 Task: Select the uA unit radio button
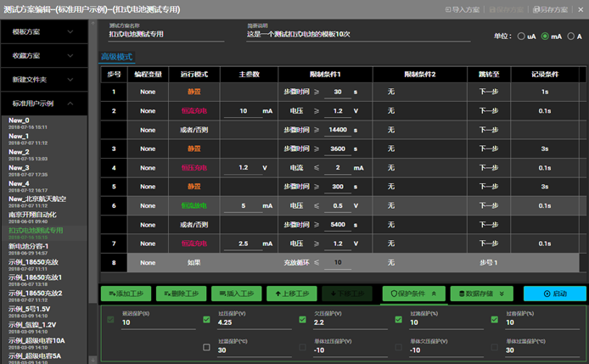click(x=521, y=37)
